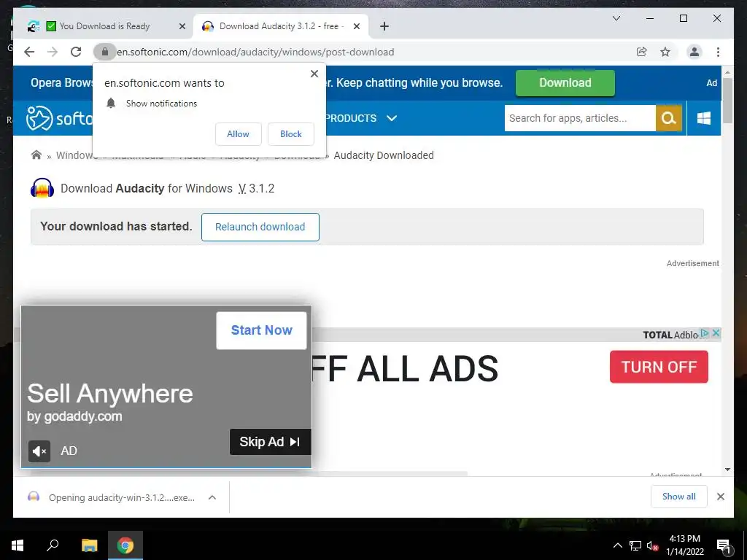Image resolution: width=747 pixels, height=560 pixels.
Task: Open tab search dropdown arrow
Action: coord(616,18)
